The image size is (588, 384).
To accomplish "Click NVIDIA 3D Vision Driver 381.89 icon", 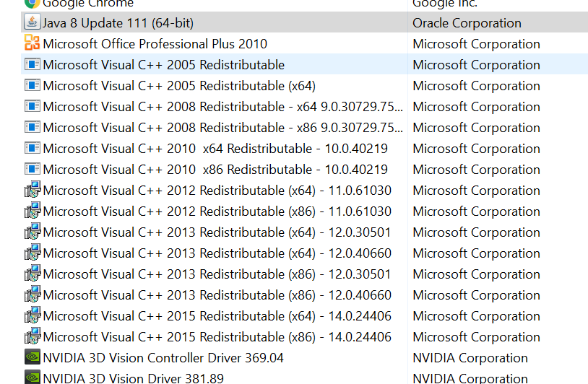I will (x=33, y=377).
